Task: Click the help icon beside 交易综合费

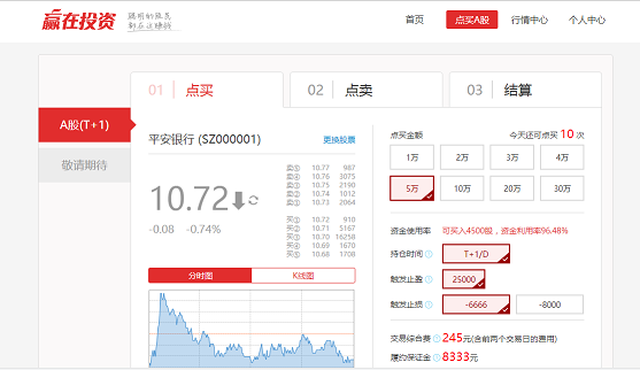Action: tap(437, 339)
